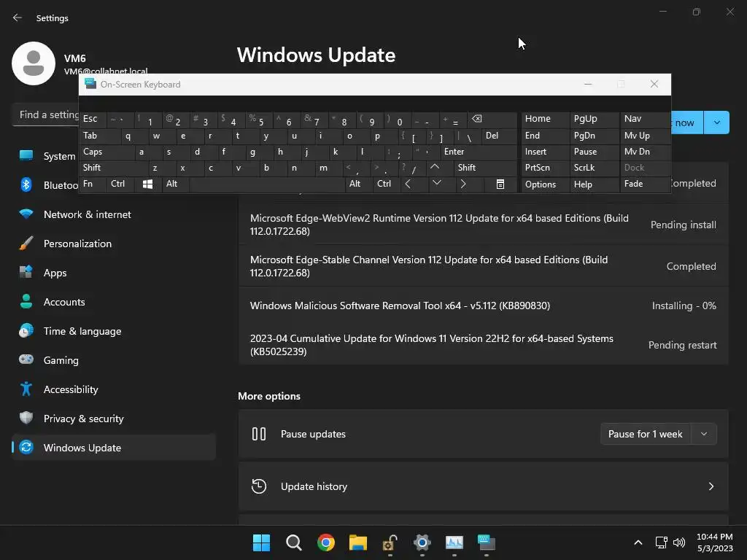Click the Accessibility figure icon
This screenshot has height=560, width=747.
tap(26, 389)
